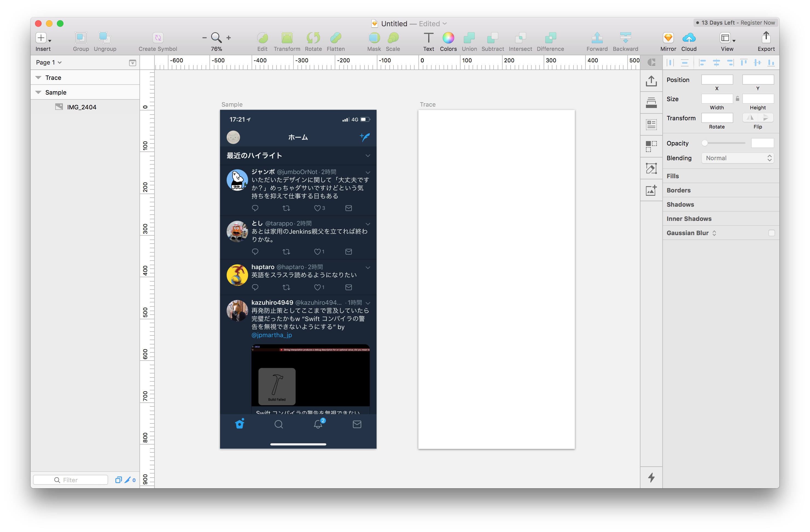Zoom out with the minus button
Viewport: 810px width, 532px height.
[x=204, y=38]
